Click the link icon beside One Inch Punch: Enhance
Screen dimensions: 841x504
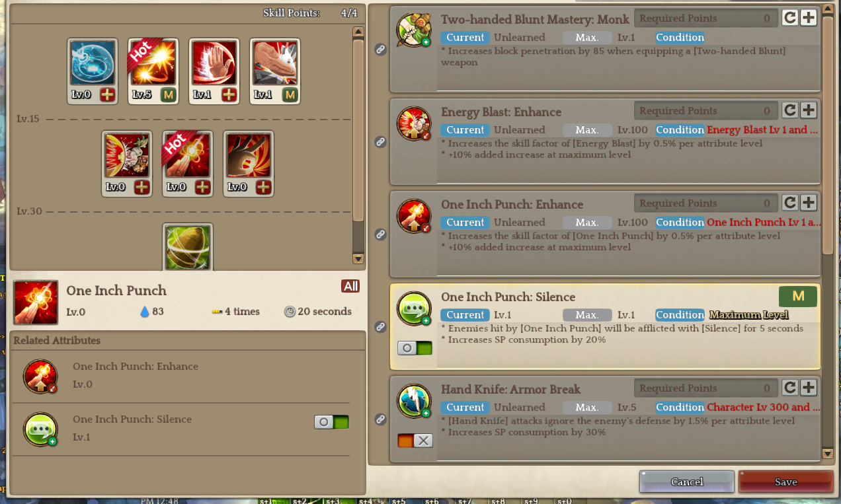(x=381, y=234)
